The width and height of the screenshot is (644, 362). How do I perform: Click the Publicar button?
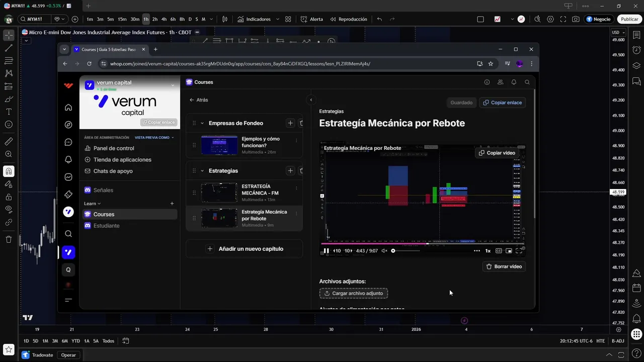[629, 19]
